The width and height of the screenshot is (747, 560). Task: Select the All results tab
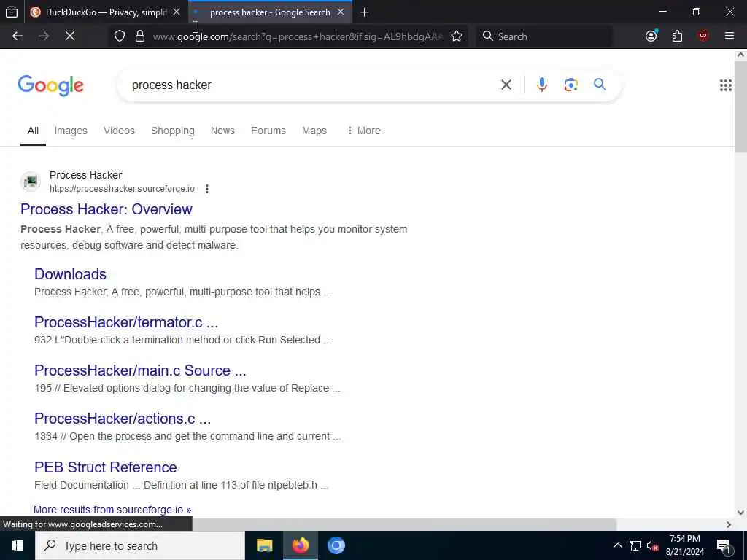[x=33, y=131]
